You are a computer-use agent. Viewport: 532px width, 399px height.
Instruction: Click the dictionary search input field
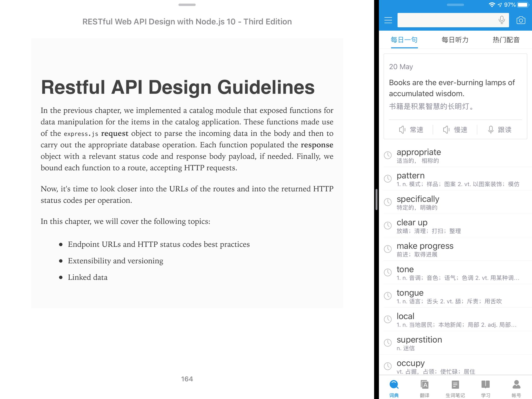point(445,20)
